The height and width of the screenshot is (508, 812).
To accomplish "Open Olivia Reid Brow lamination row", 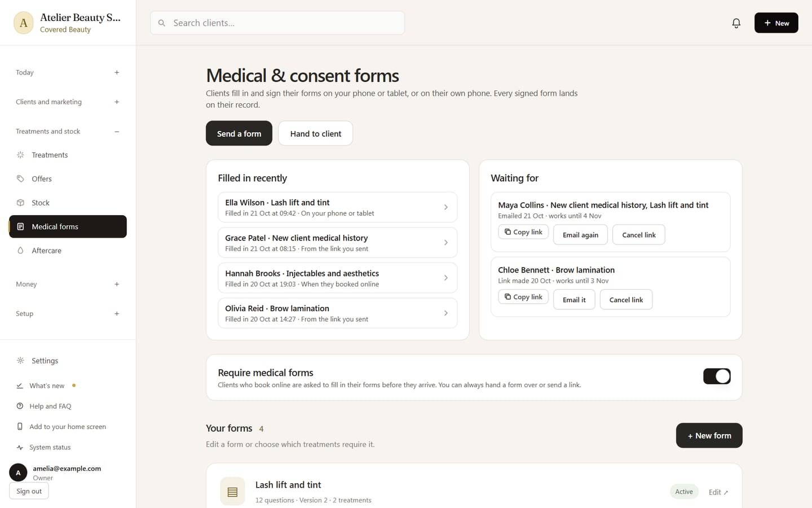I will 337,313.
